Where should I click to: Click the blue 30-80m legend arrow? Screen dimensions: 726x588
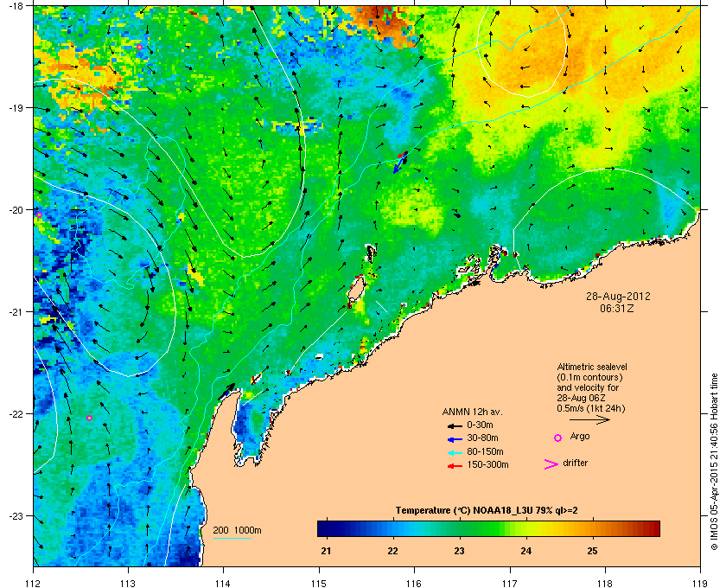point(455,439)
